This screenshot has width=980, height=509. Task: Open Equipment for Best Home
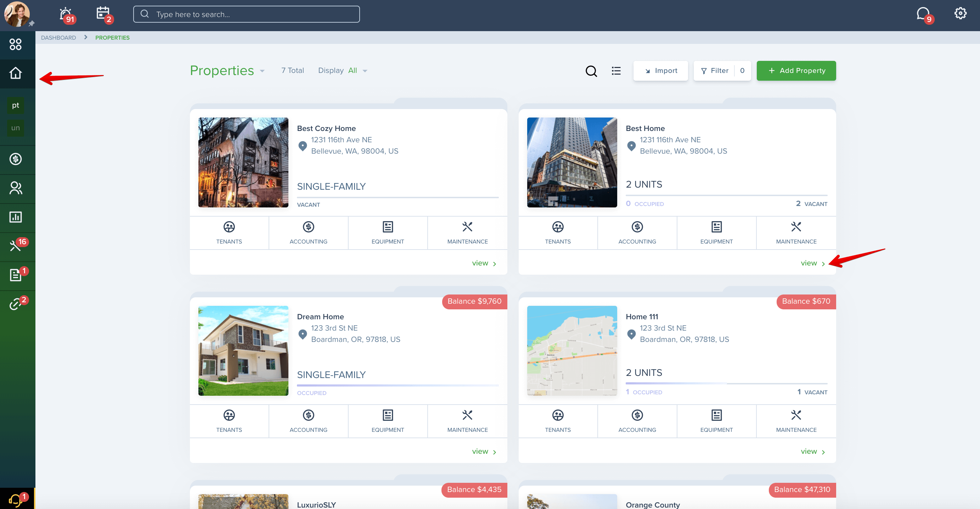pos(716,233)
